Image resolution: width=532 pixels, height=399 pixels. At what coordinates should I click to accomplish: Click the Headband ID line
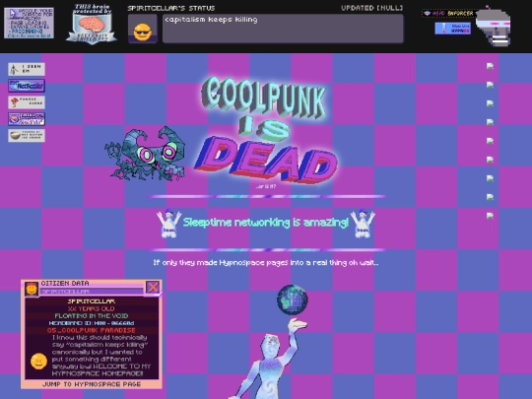point(92,323)
